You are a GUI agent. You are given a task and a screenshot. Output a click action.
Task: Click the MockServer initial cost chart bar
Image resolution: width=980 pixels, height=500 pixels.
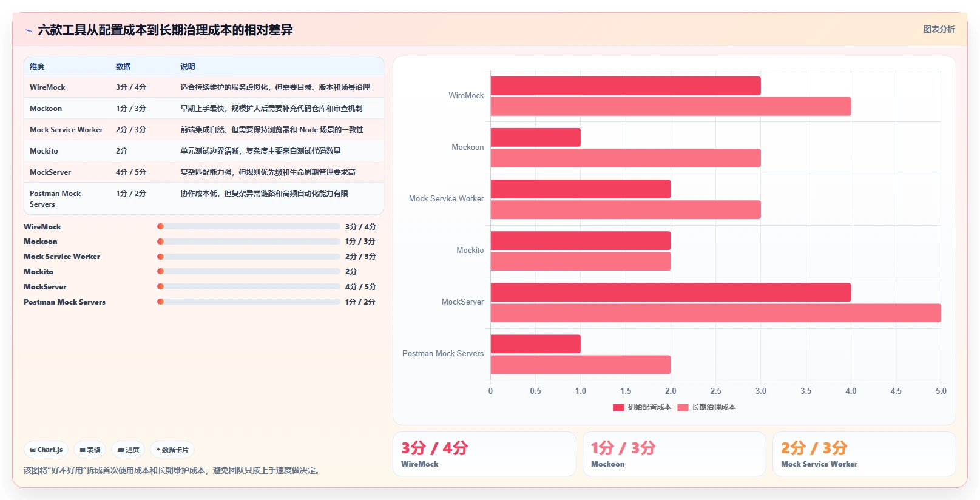671,292
